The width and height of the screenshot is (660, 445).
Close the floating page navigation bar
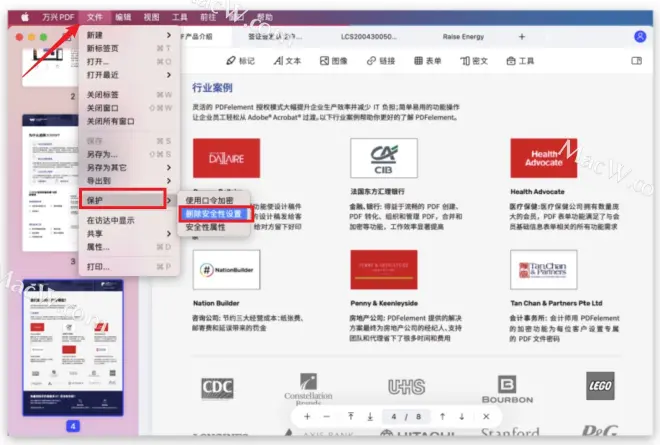click(486, 416)
